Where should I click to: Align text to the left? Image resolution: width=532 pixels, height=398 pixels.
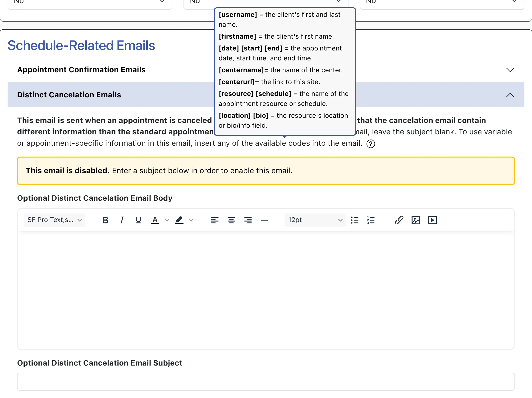(x=215, y=220)
